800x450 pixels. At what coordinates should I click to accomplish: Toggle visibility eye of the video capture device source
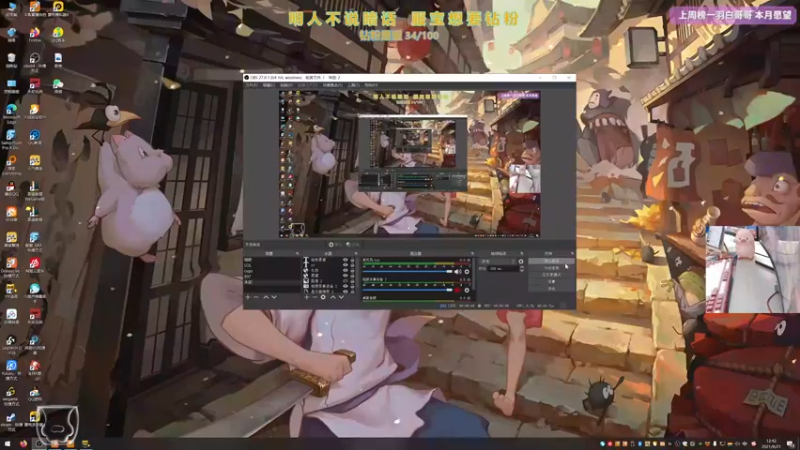[345, 286]
